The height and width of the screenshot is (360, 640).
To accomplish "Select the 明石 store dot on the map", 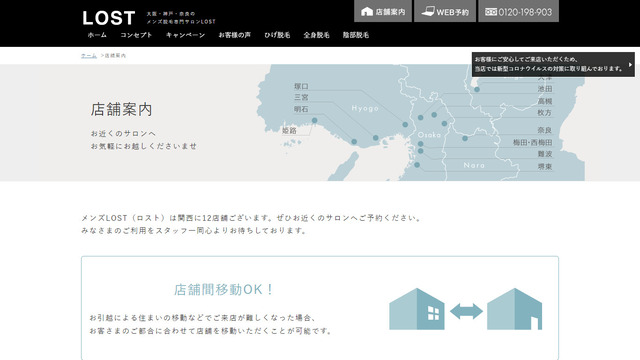I will tap(354, 142).
